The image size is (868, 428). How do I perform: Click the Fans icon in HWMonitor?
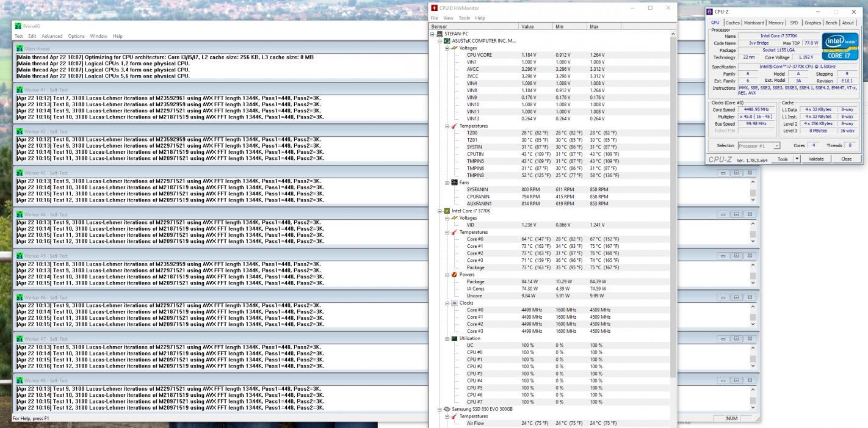(454, 183)
